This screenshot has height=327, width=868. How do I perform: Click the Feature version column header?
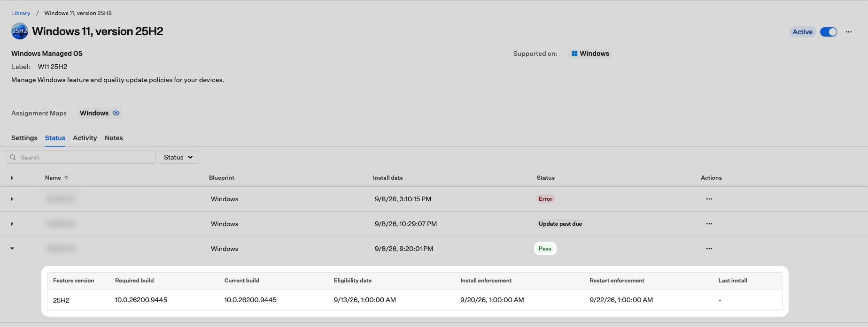click(x=74, y=281)
